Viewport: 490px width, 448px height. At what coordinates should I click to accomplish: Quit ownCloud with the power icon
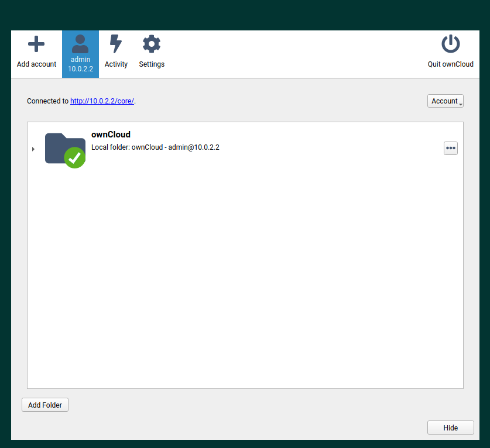[x=450, y=44]
